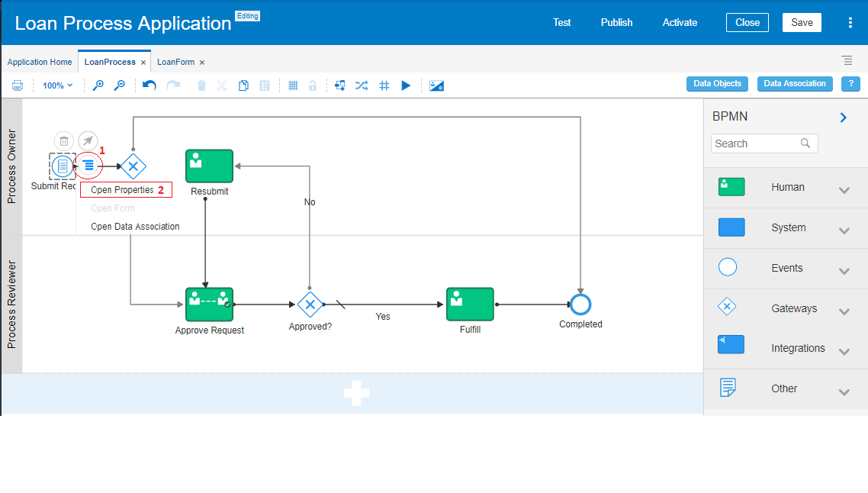Click the swimlane add-user icon

(340, 85)
